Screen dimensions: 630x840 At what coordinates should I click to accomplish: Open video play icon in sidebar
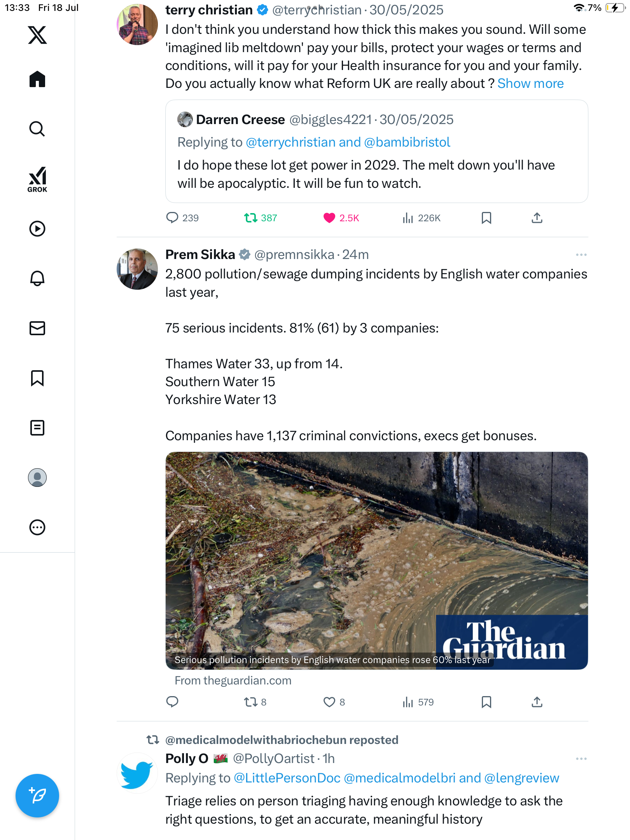[37, 229]
